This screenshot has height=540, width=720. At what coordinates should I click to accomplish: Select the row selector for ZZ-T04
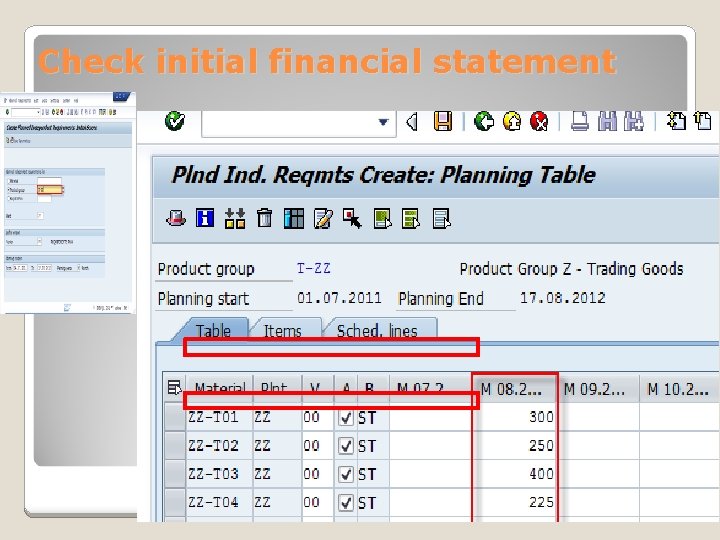click(174, 502)
